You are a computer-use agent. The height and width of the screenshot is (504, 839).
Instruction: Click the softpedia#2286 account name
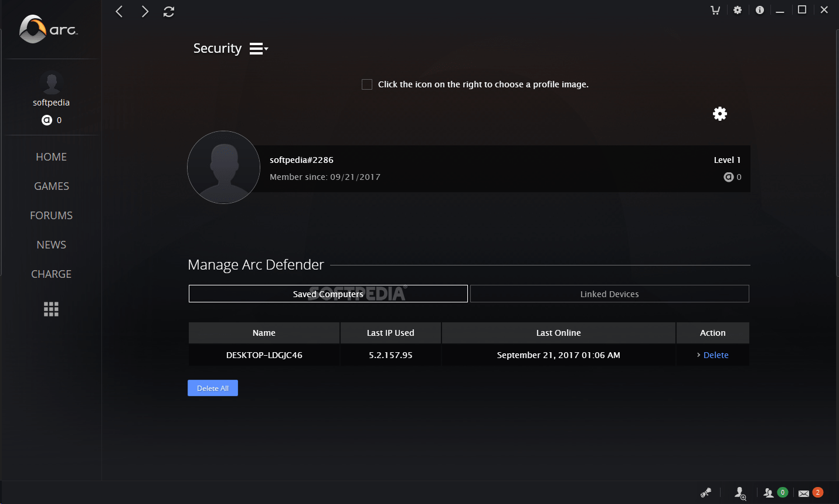tap(301, 160)
